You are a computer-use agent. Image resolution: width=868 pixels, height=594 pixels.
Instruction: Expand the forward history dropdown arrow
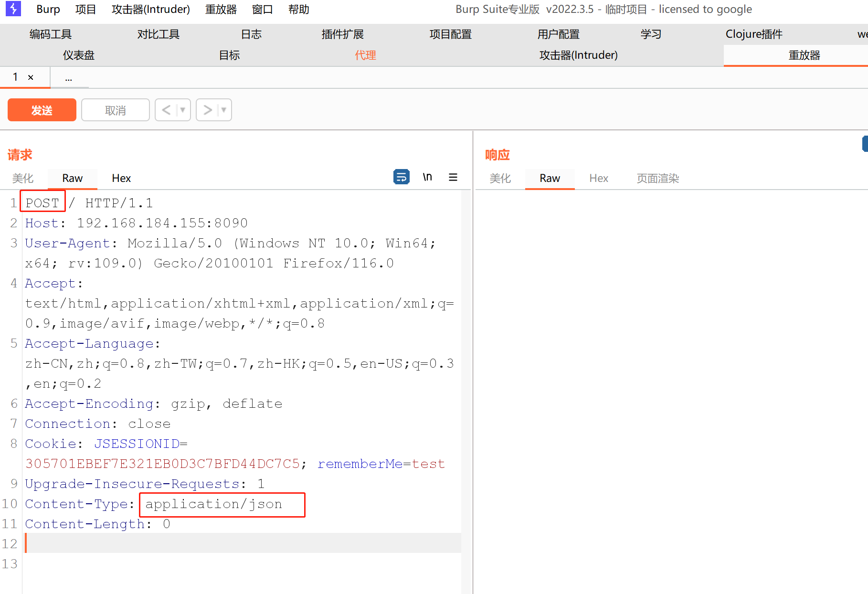223,110
